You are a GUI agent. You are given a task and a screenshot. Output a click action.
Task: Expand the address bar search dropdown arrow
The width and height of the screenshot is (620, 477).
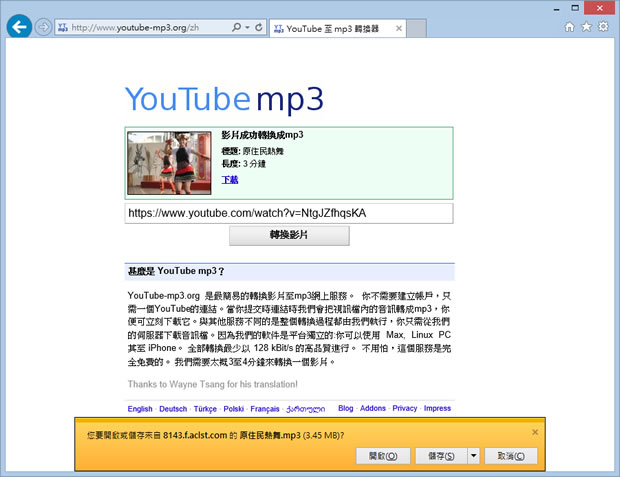[247, 28]
